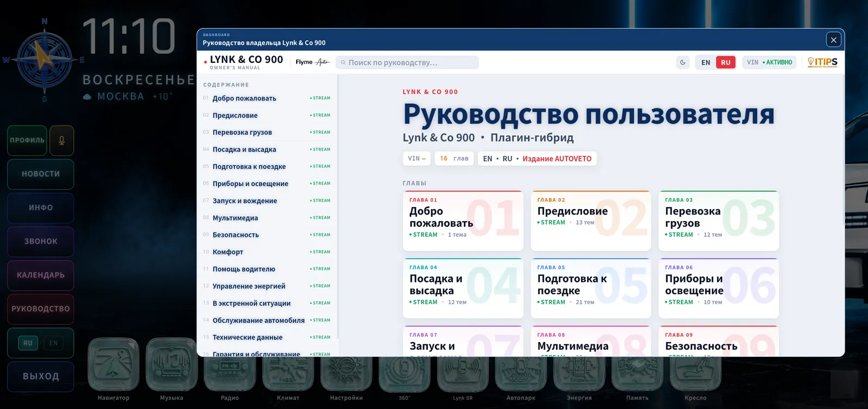Open the НОВОСТИ sidebar button
868x409 pixels.
pos(41,174)
